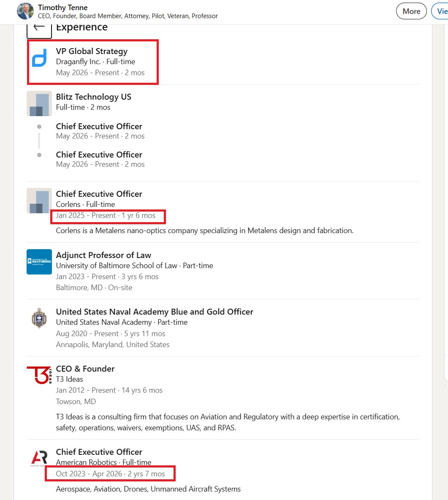The width and height of the screenshot is (448, 500).
Task: Click 'Aug 2020 - Present · 5 yrs 11 mos'
Action: pos(111,334)
